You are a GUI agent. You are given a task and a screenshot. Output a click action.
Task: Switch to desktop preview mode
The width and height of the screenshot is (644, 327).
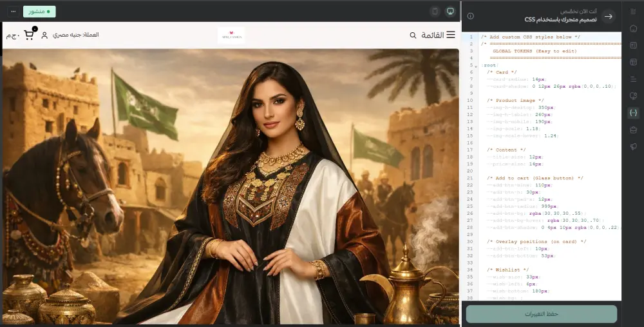tap(451, 12)
